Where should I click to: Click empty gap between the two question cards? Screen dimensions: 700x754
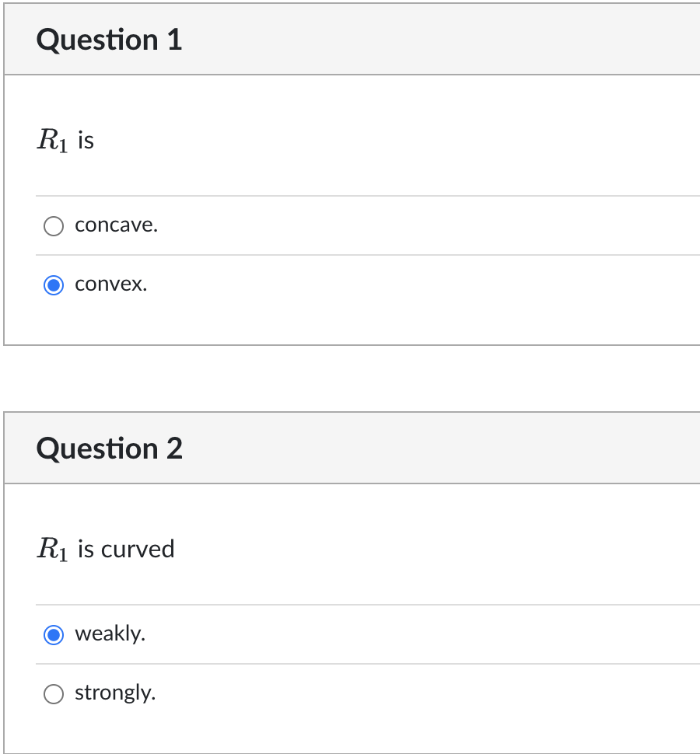(350, 379)
